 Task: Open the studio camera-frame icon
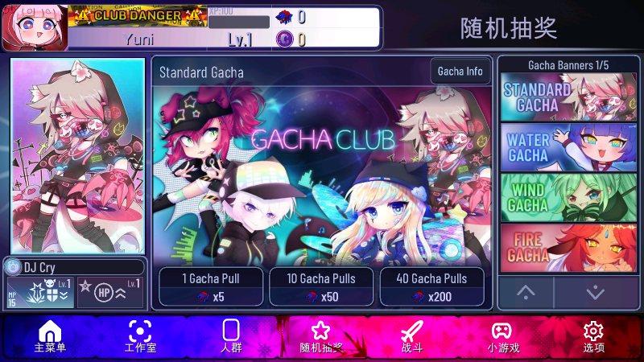point(140,331)
